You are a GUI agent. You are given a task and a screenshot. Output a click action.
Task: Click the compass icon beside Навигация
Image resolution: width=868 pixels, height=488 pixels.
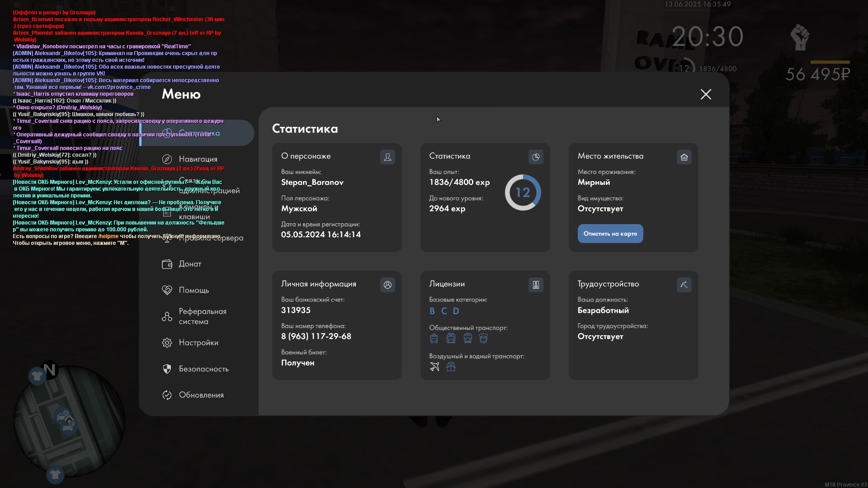pos(167,159)
